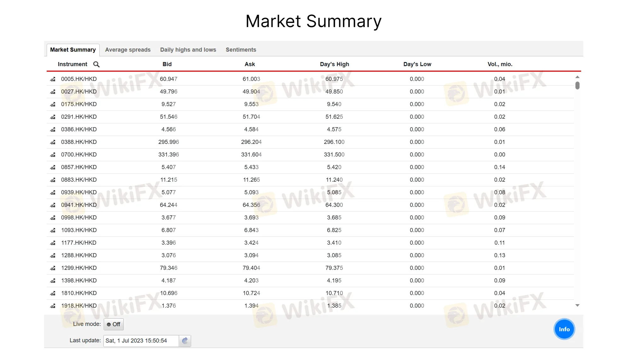The image size is (618, 364).
Task: Click the blue Info button
Action: (564, 329)
